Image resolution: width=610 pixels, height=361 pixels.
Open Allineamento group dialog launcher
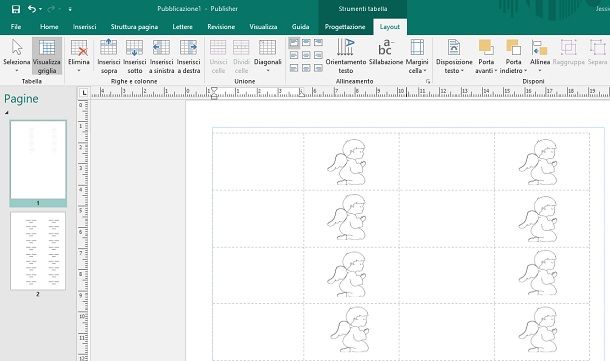coord(428,81)
